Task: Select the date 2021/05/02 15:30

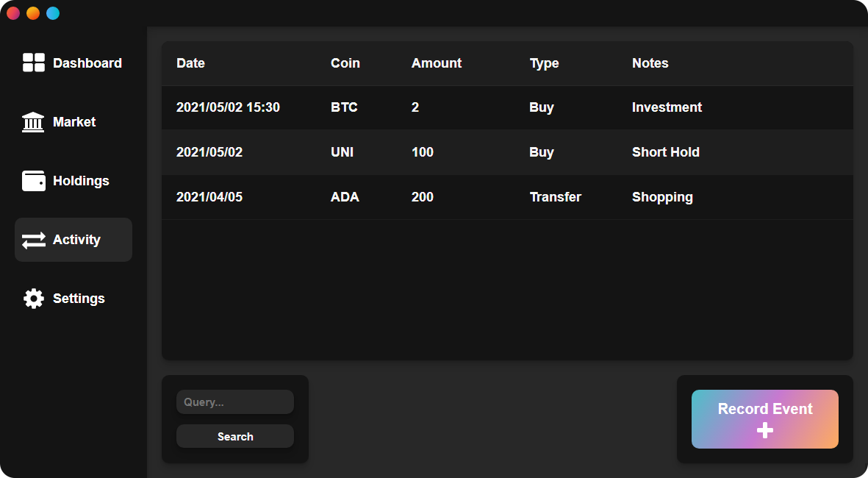Action: tap(228, 107)
